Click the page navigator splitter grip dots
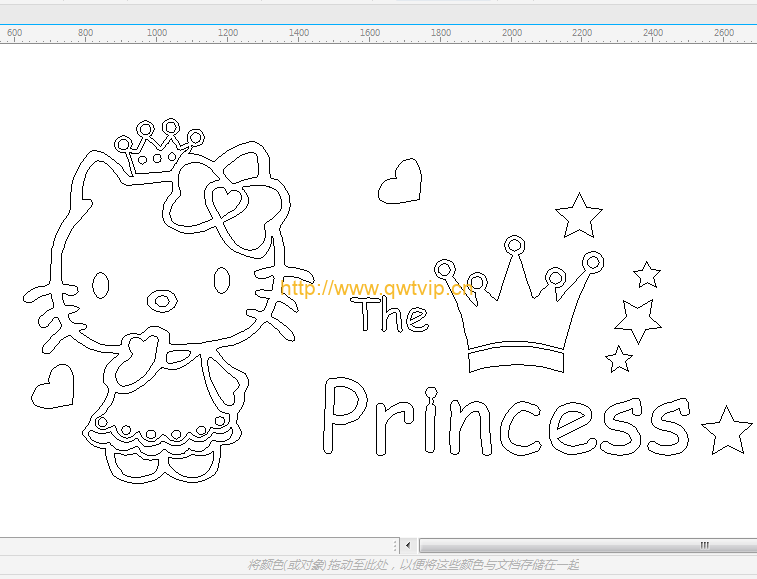This screenshot has width=757, height=579. (x=395, y=546)
